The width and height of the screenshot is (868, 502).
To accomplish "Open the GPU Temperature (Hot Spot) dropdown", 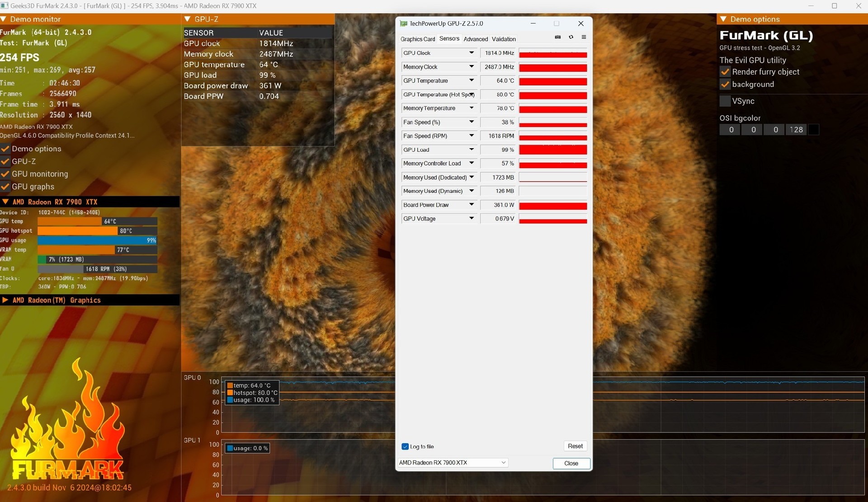I will [472, 94].
